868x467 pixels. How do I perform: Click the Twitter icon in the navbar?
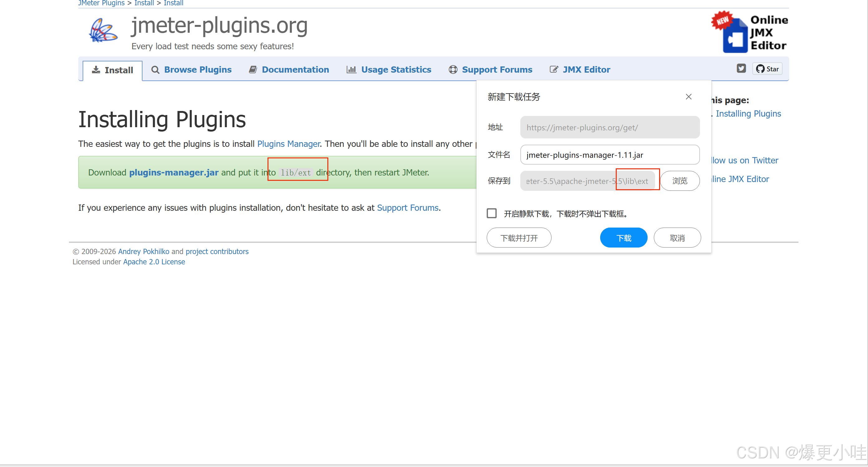741,69
